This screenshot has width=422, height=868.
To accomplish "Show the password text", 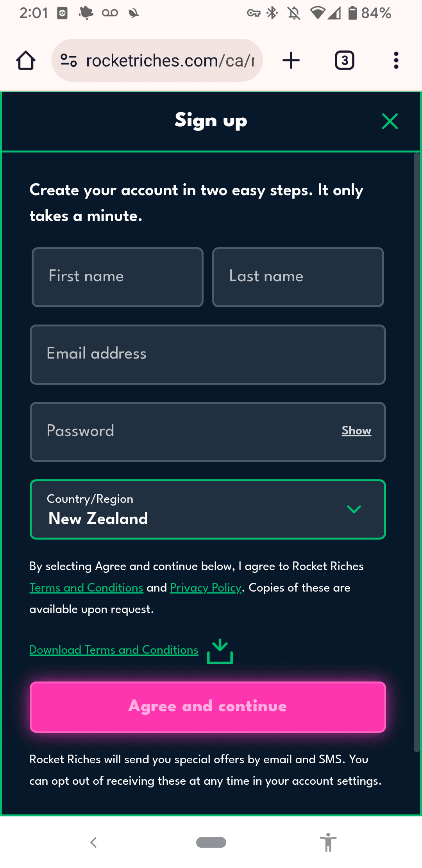I will pyautogui.click(x=356, y=430).
